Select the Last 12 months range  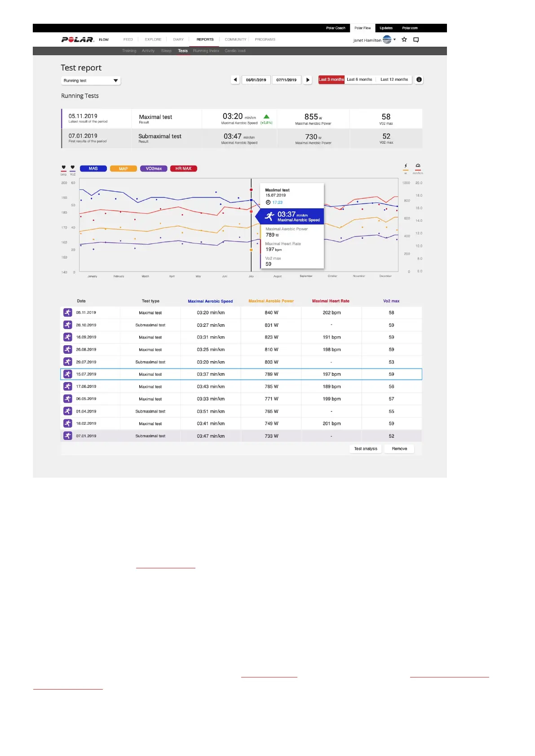(394, 79)
